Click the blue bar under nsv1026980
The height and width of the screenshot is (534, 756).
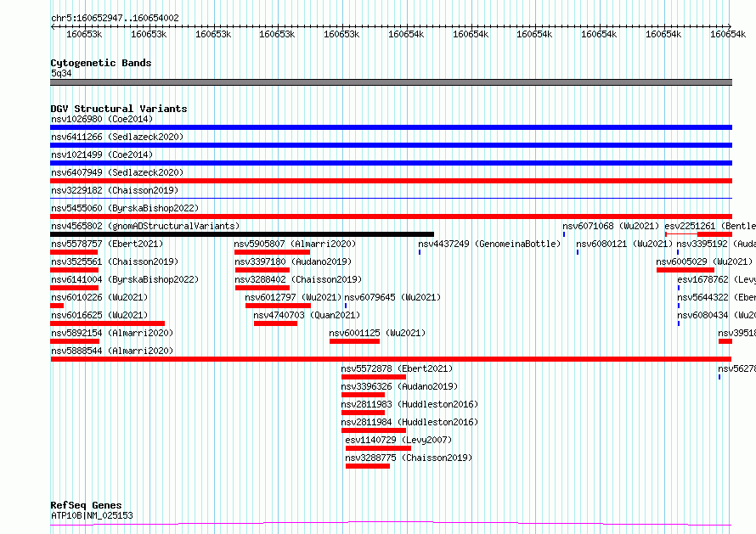pos(391,127)
